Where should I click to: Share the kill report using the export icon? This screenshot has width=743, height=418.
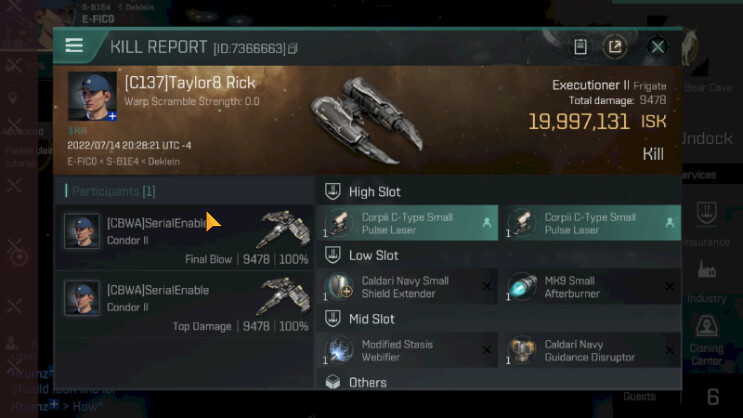615,46
